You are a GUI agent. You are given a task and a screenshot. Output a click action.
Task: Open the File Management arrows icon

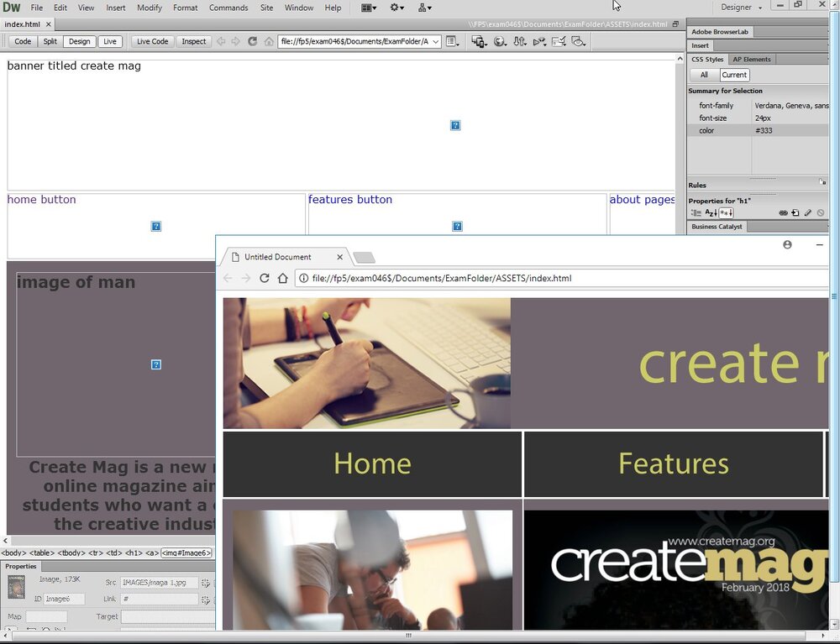coord(520,41)
